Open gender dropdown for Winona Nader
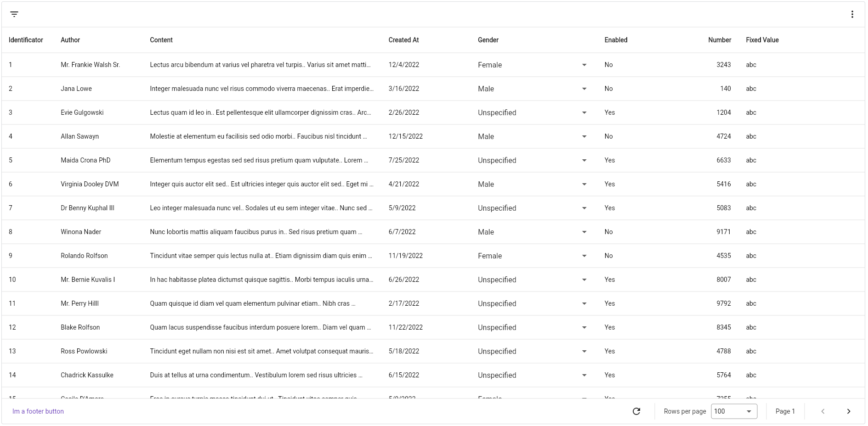The image size is (868, 426). 533,232
